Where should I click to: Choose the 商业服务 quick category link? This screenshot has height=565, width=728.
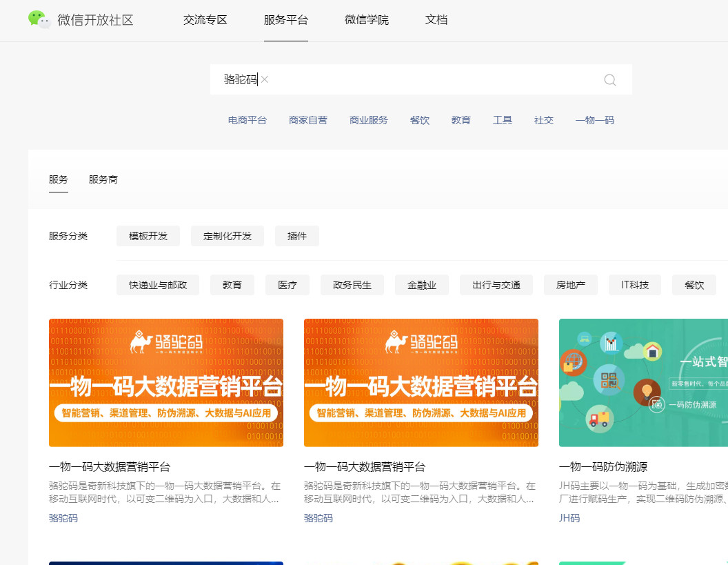[x=369, y=120]
